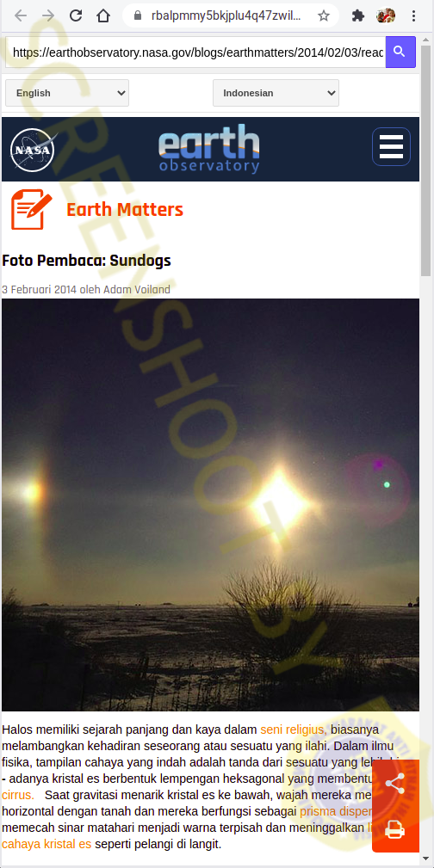Open the hamburger navigation menu

(x=391, y=147)
